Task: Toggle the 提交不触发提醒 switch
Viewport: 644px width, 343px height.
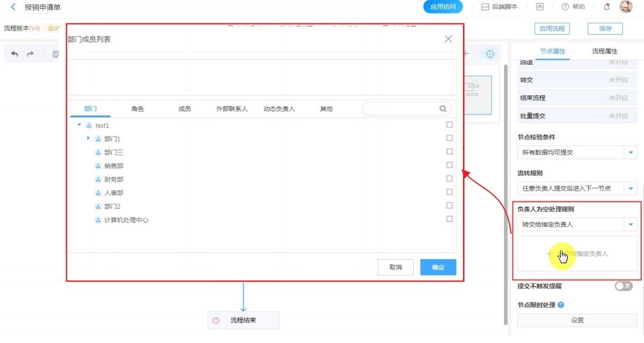Action: point(623,286)
